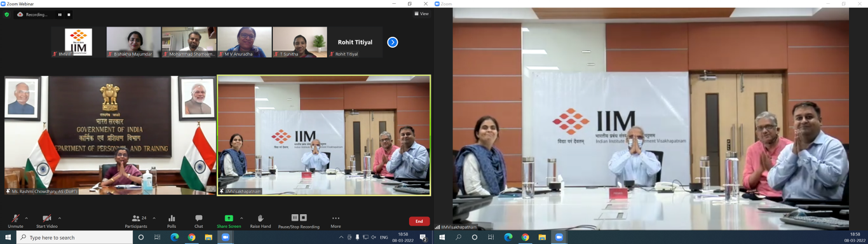The height and width of the screenshot is (244, 868).
Task: Start Video from the camera icon
Action: tap(46, 220)
